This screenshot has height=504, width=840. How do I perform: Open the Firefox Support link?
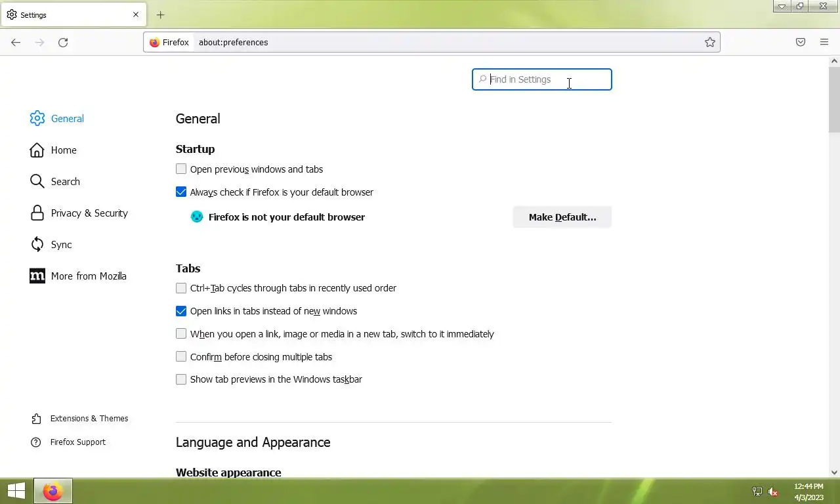coord(78,442)
